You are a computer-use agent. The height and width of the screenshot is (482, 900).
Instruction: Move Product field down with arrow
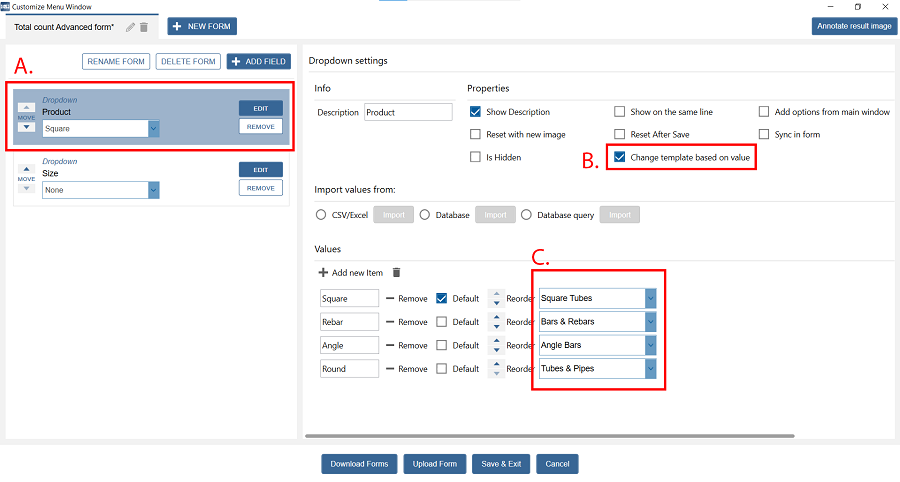(x=27, y=127)
